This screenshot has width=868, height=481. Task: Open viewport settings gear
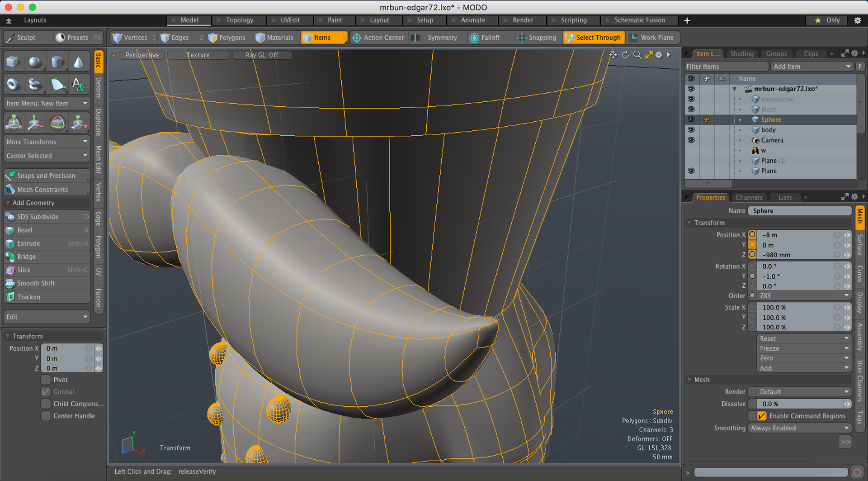(659, 55)
